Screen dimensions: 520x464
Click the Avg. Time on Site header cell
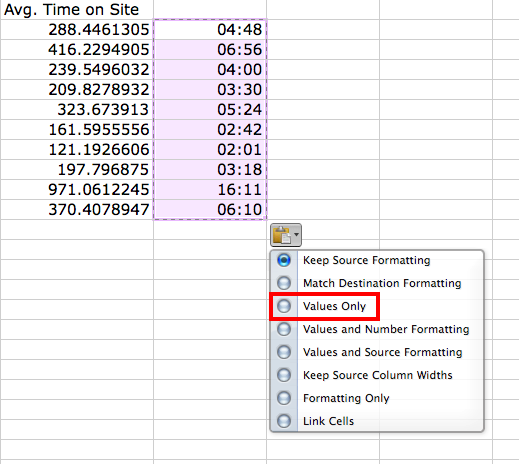click(77, 10)
